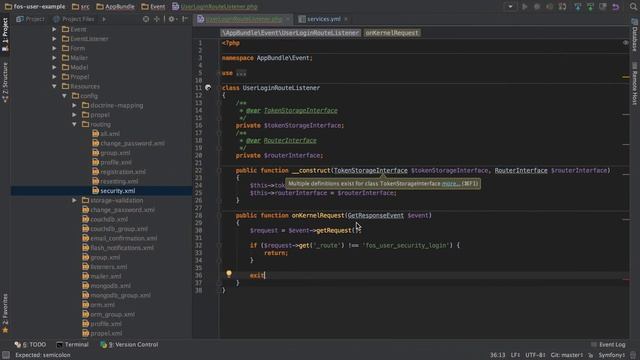Expand the Event folder in project tree
Screen dimensions: 640x360
pyautogui.click(x=54, y=29)
